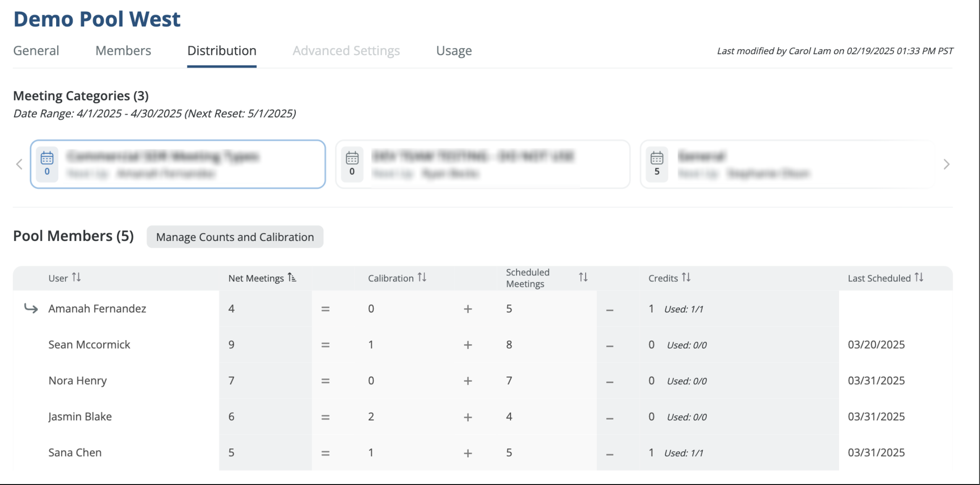Select the Advanced Settings tab
Viewport: 980px width, 485px height.
[346, 51]
